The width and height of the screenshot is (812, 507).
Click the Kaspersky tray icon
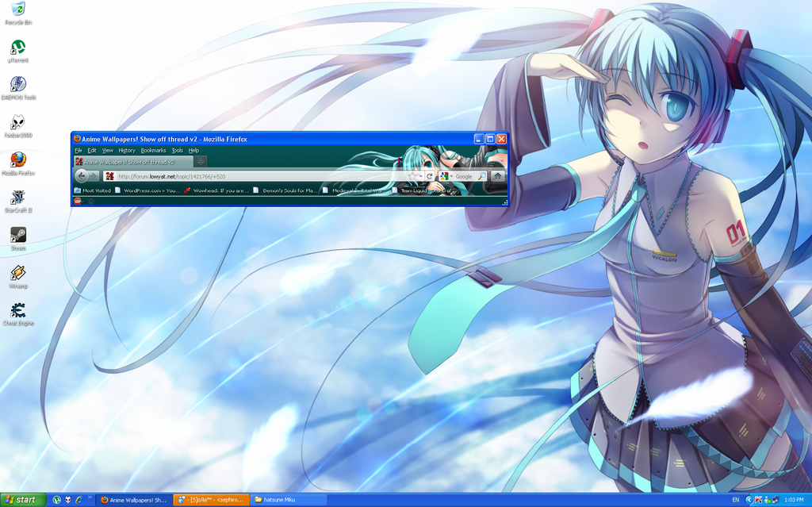(758, 500)
